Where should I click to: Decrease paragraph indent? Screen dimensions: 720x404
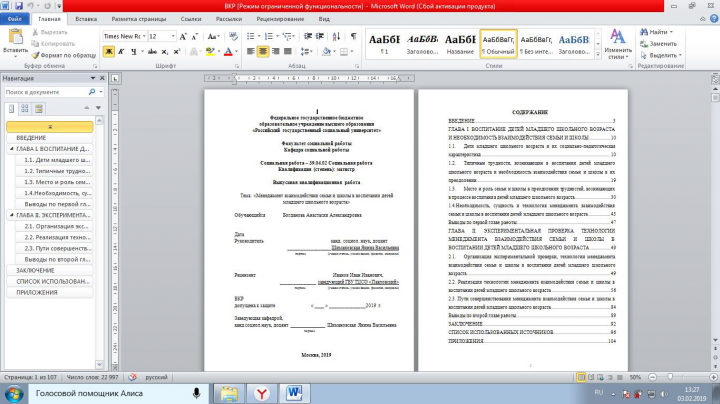click(308, 36)
